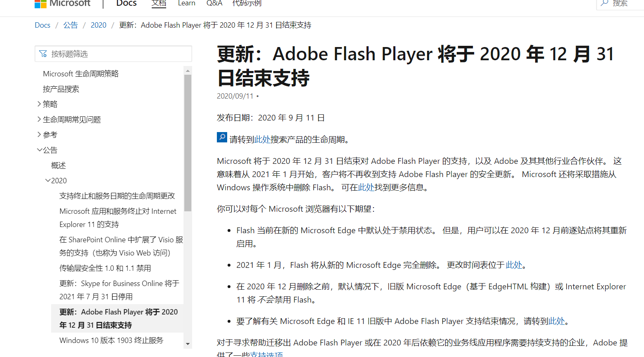
Task: Click 2020 in the breadcrumb trail
Action: (99, 25)
